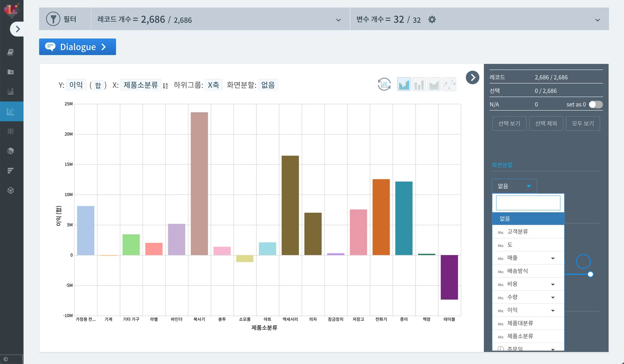Expand the record count dropdown chevron
The width and height of the screenshot is (624, 364).
[x=338, y=20]
